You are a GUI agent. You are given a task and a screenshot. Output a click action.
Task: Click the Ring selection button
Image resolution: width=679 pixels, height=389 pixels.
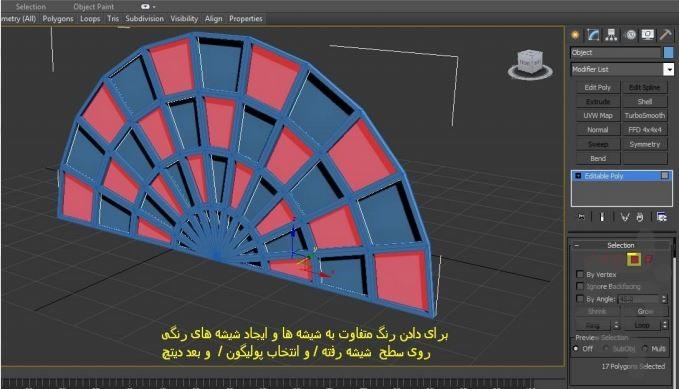click(x=593, y=325)
